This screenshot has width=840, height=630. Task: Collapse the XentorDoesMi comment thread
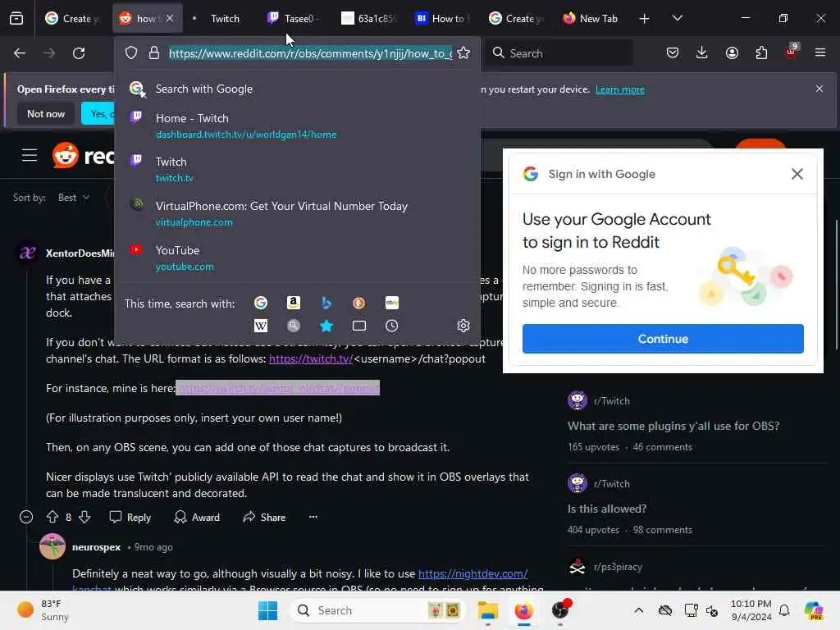pyautogui.click(x=25, y=517)
